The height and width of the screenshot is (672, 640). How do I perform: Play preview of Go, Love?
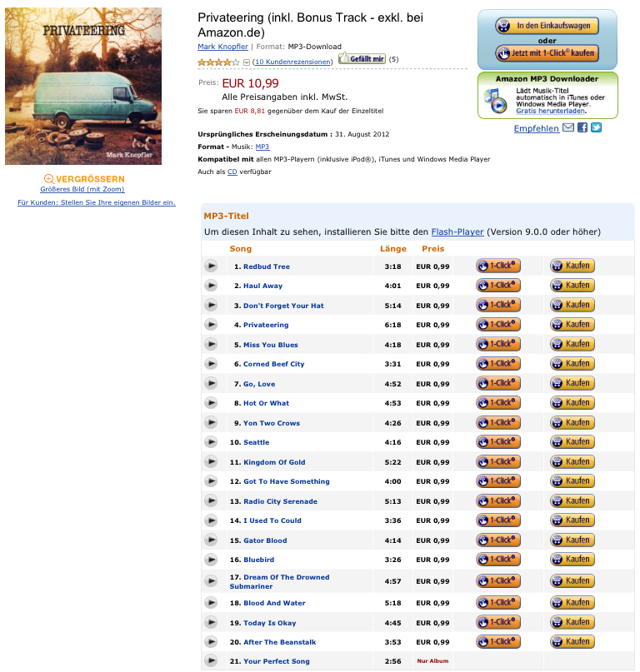click(x=211, y=383)
